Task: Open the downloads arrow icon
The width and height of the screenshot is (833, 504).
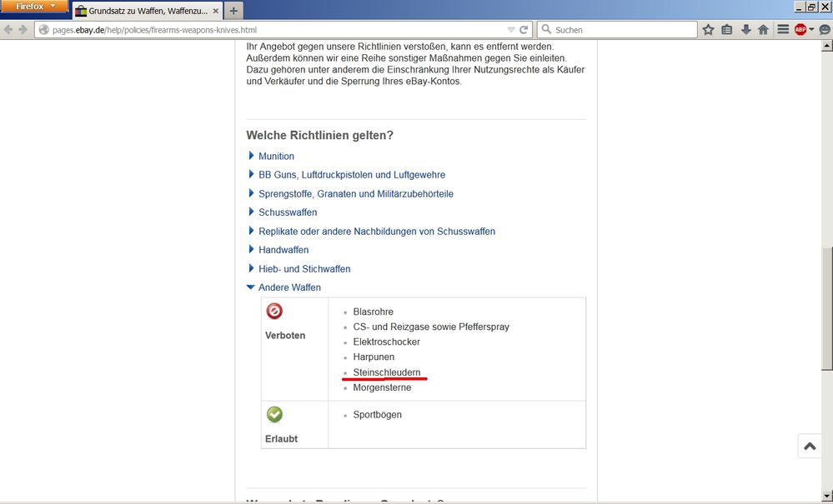Action: [745, 29]
